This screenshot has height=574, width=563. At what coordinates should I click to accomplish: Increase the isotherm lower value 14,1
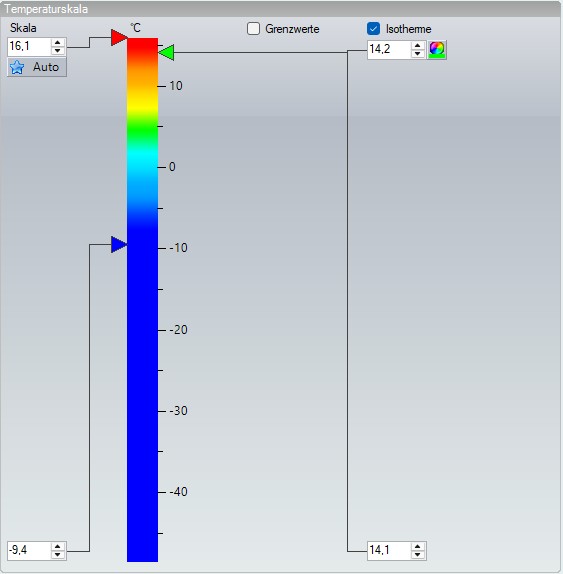(x=417, y=547)
